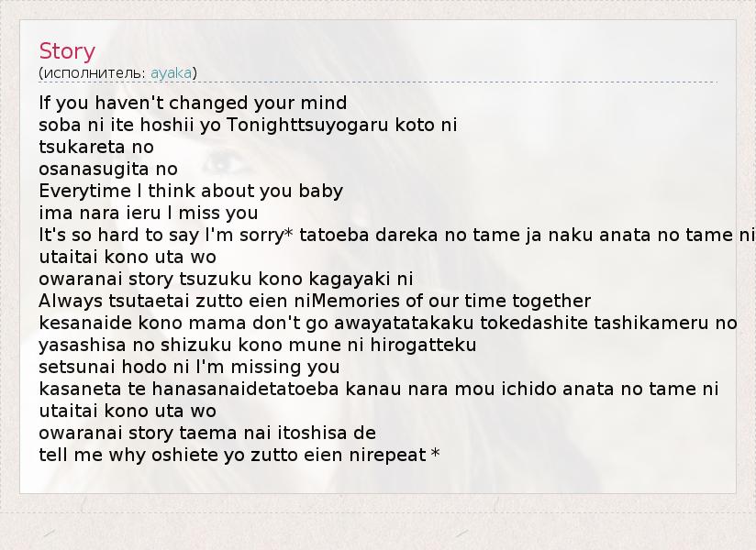Open the ayaka artist link

[171, 72]
